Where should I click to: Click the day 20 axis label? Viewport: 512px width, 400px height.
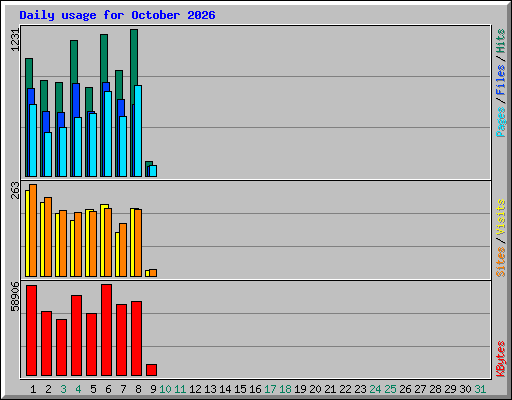tap(315, 389)
